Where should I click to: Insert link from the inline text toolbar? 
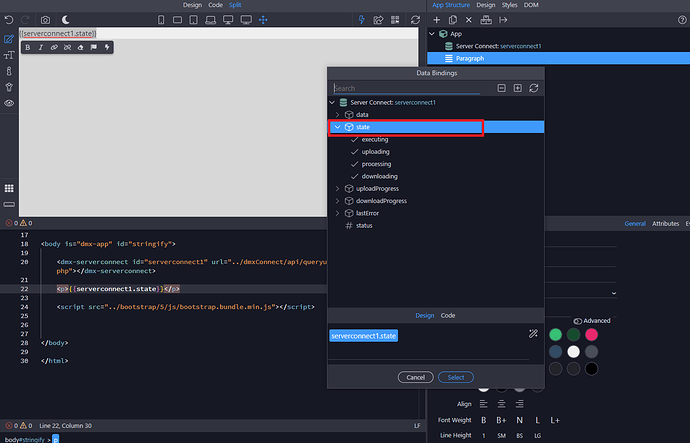(54, 48)
